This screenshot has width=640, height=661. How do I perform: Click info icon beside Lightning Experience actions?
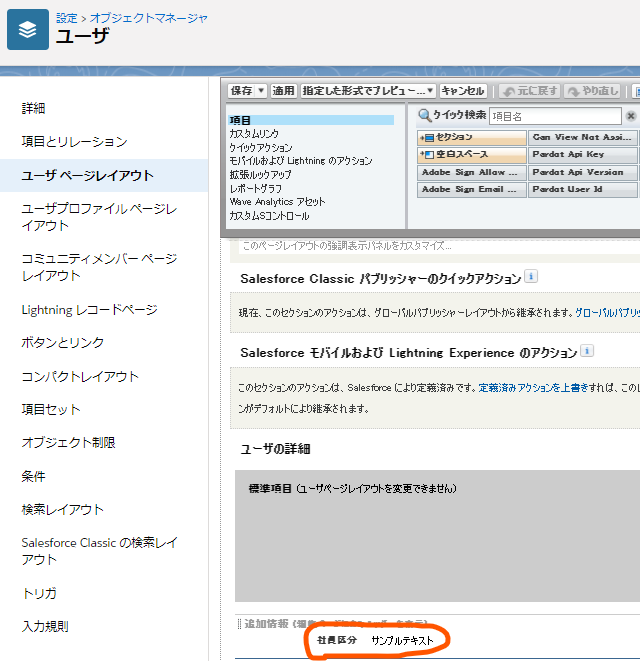587,351
